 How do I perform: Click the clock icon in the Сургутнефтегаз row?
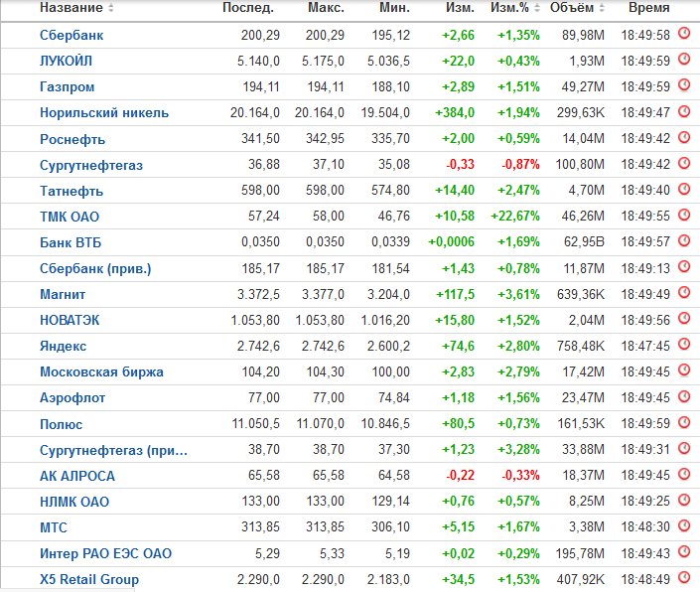tap(684, 163)
